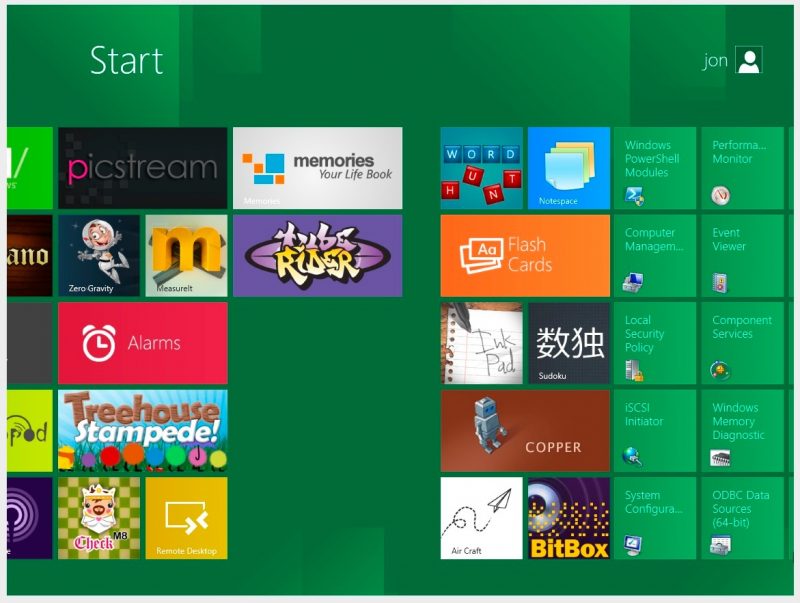The image size is (800, 603).
Task: Launch MeasureIt
Action: [186, 255]
